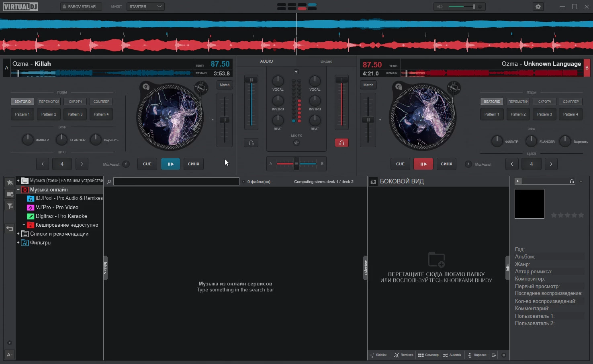The height and width of the screenshot is (364, 593).
Task: Click the browser search input field
Action: [176, 182]
